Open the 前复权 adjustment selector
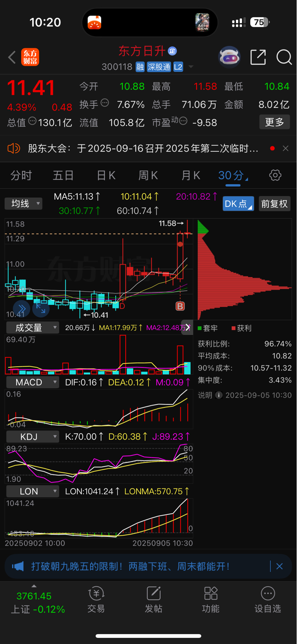 point(274,203)
